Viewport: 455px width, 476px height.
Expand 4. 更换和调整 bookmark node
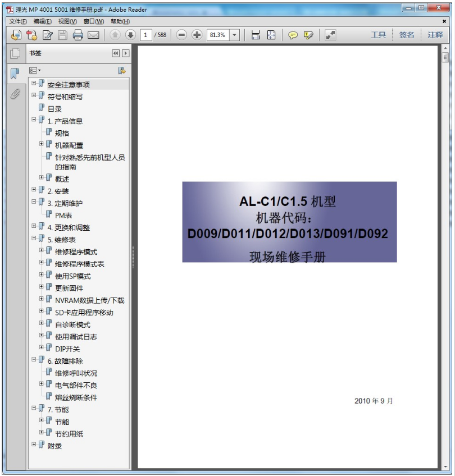click(34, 226)
